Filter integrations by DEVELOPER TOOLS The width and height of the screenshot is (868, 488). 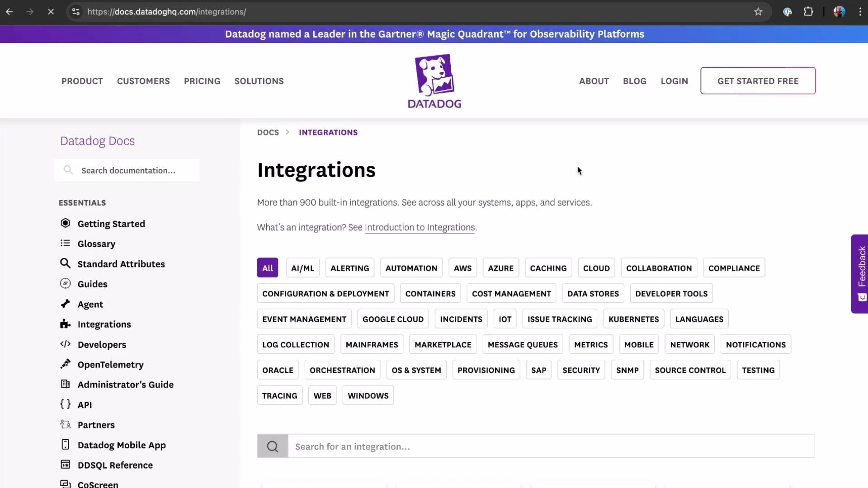672,294
